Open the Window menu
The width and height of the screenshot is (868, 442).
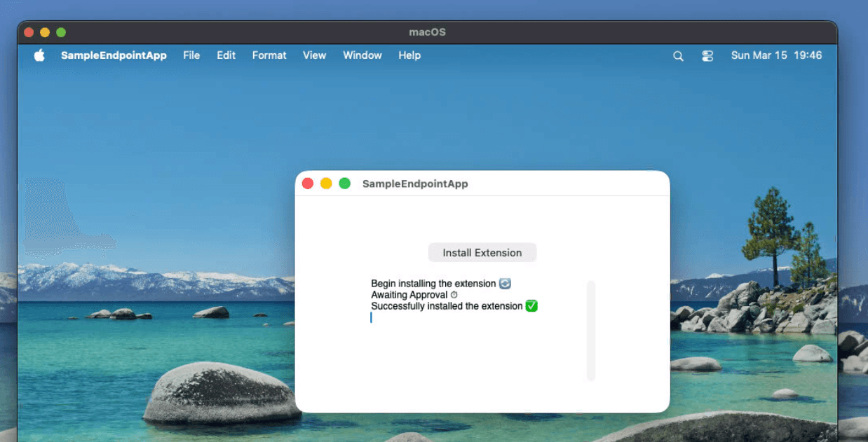click(362, 55)
